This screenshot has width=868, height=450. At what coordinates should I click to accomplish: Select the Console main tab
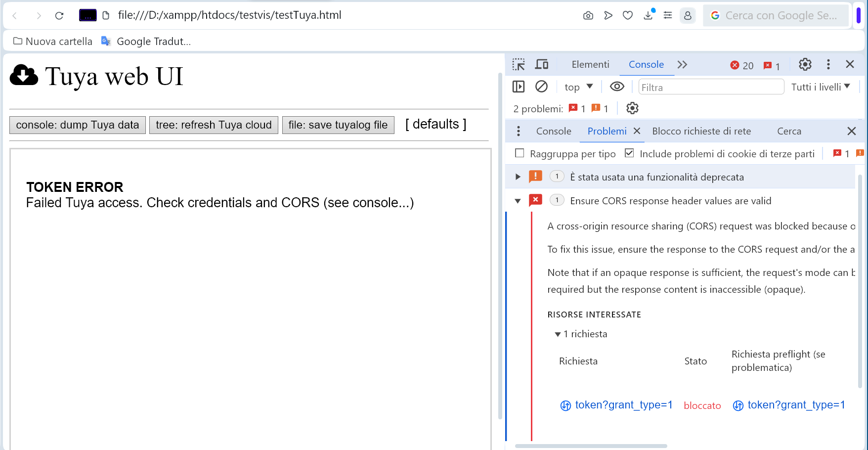[x=646, y=64]
